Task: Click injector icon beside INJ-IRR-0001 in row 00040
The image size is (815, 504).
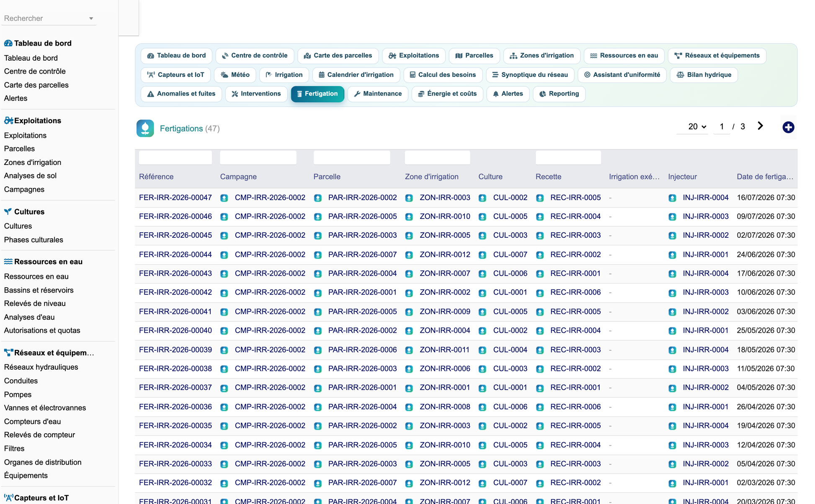Action: (x=672, y=331)
